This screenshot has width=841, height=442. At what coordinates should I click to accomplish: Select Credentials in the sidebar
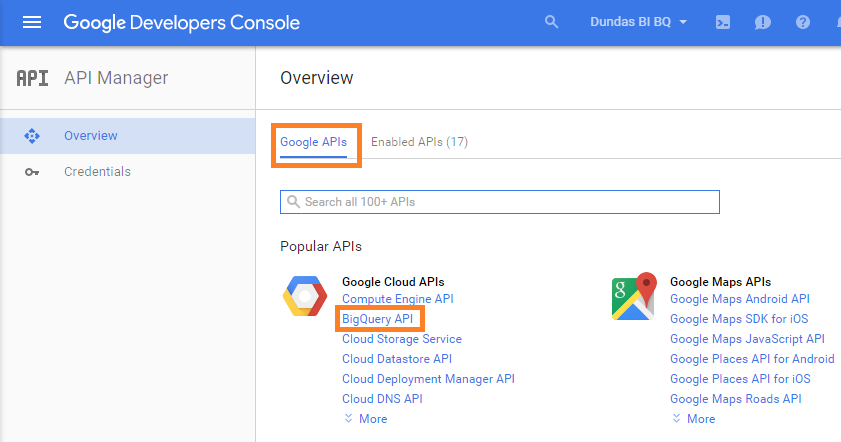pos(97,172)
